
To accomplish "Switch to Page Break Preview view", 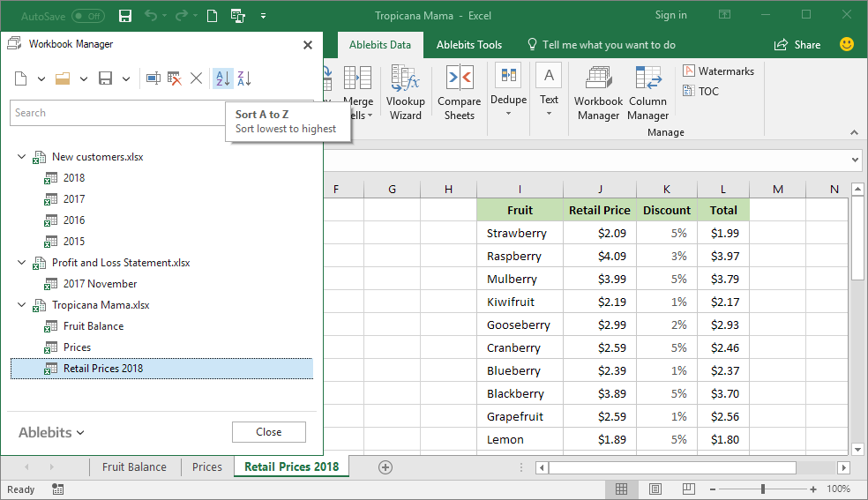I will (689, 489).
